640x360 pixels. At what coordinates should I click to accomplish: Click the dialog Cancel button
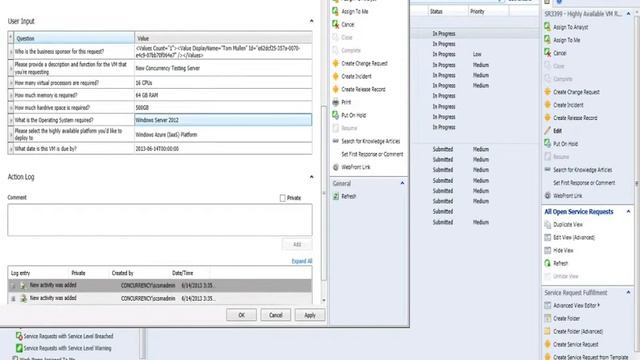276,315
